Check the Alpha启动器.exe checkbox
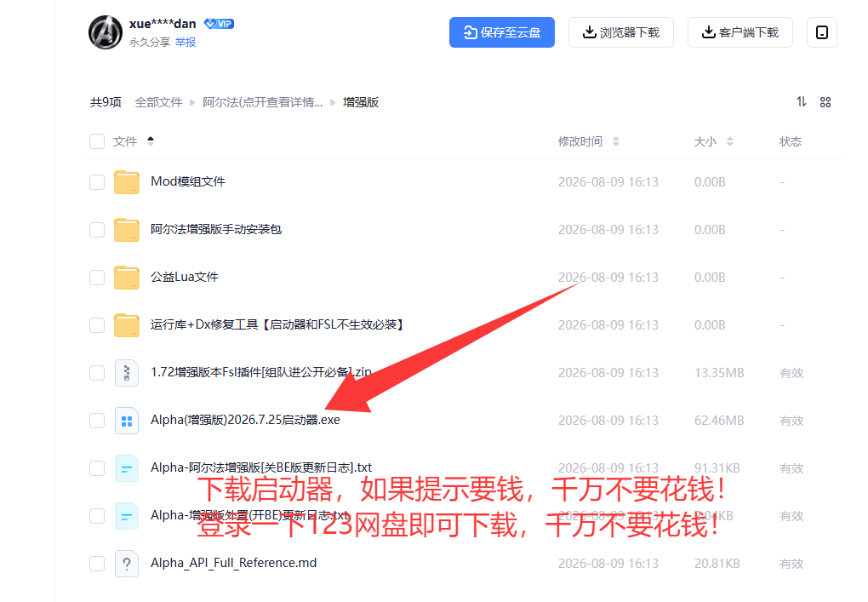Screen dimensions: 868x602 click(97, 421)
